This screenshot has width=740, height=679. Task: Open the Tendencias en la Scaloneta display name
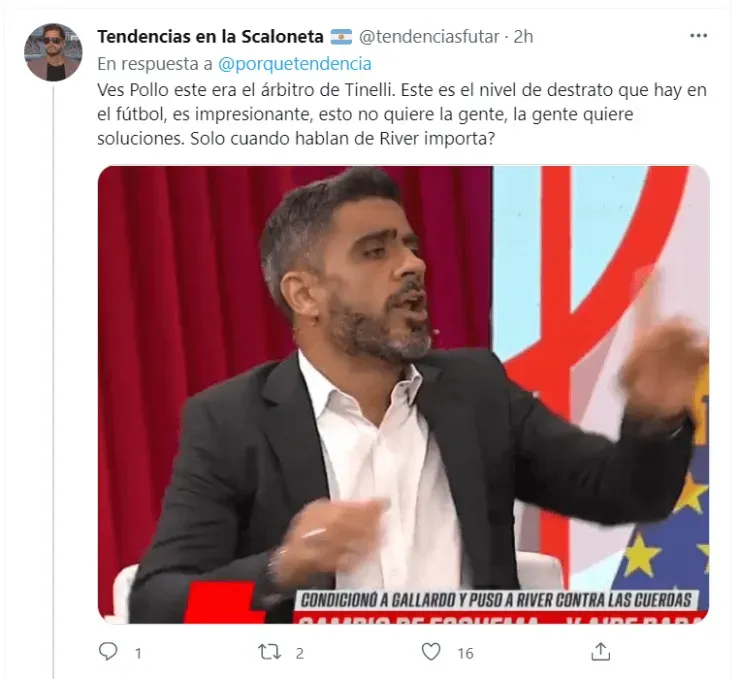click(210, 36)
